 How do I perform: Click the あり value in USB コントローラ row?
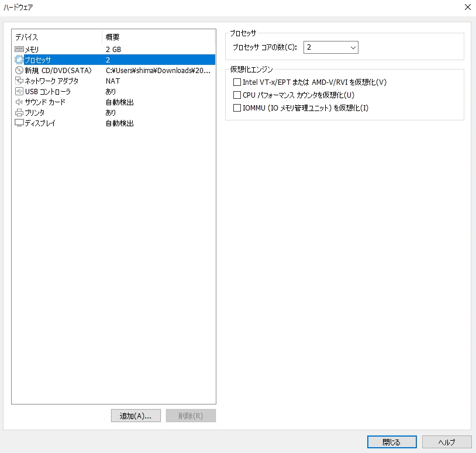tap(111, 91)
